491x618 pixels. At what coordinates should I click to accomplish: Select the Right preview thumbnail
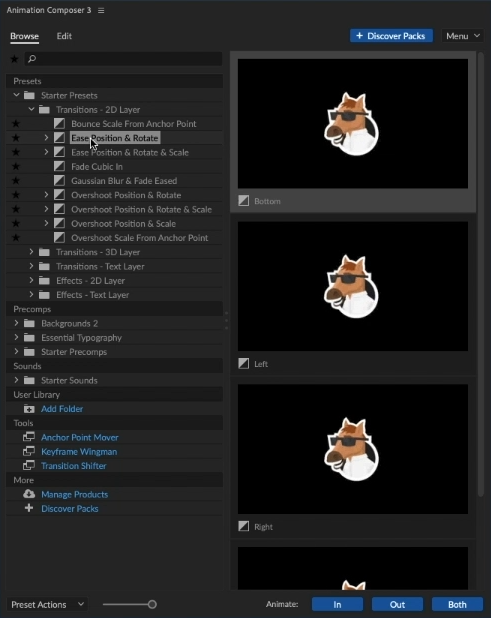point(353,449)
